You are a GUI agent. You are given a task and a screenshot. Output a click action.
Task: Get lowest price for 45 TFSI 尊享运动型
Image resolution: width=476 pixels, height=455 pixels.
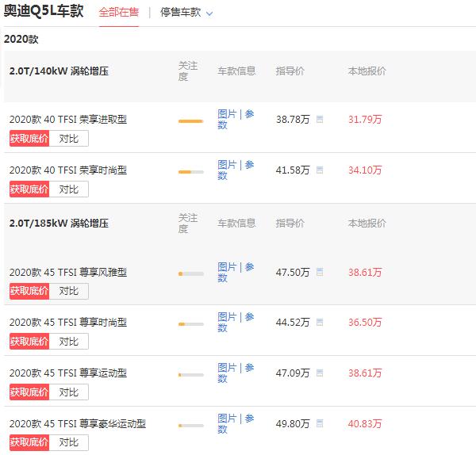29,392
